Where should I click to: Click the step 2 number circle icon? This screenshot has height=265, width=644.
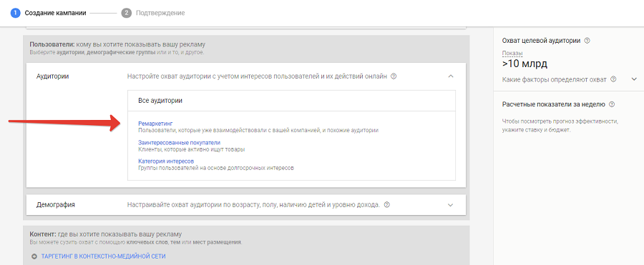pos(126,13)
